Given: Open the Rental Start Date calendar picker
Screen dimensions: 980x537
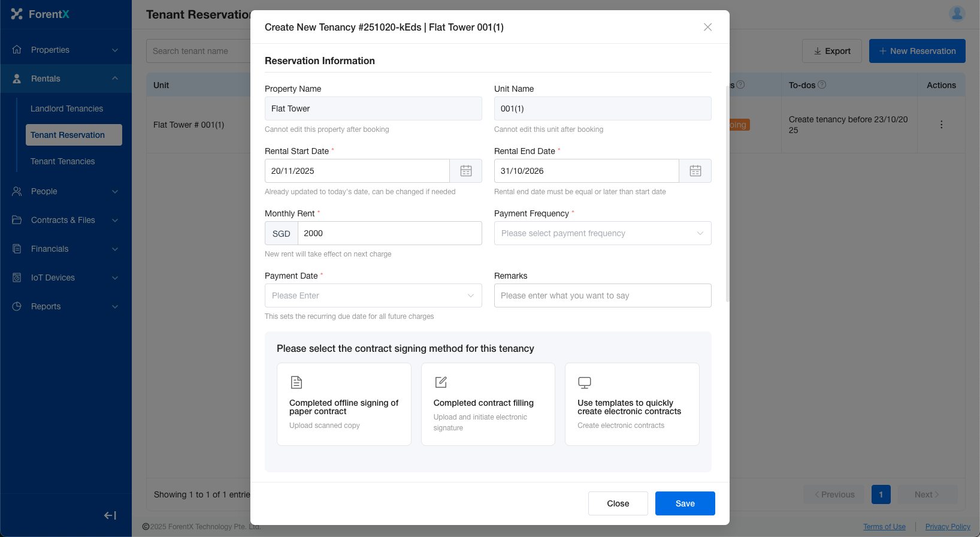Looking at the screenshot, I should 466,171.
